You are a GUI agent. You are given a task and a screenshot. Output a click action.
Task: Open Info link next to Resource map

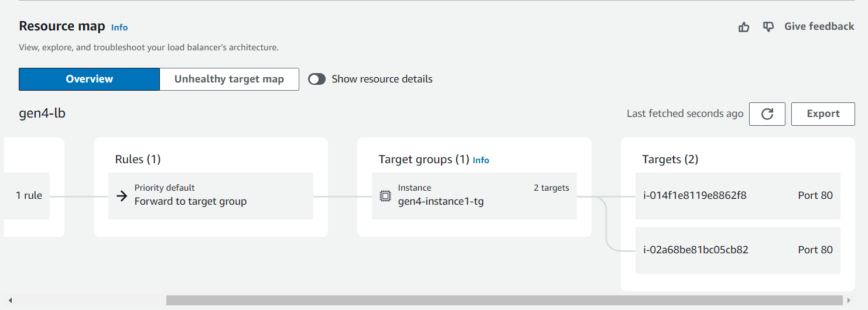coord(119,27)
